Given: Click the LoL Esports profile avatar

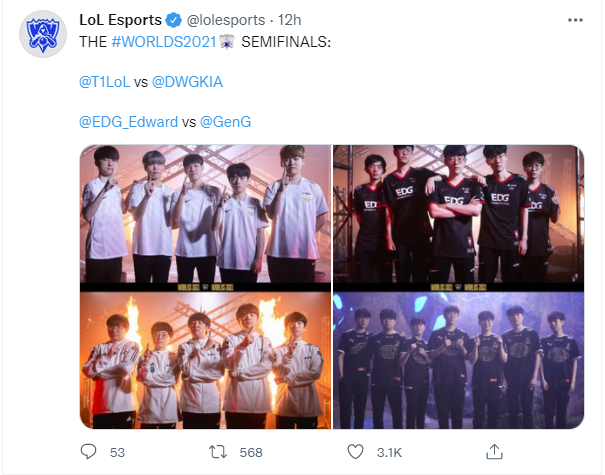Looking at the screenshot, I should 43,34.
